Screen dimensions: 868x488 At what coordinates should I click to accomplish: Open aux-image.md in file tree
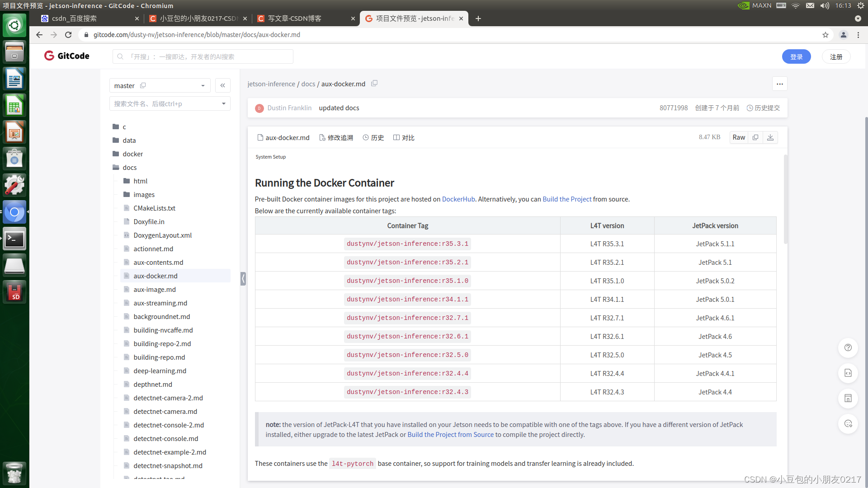click(155, 289)
